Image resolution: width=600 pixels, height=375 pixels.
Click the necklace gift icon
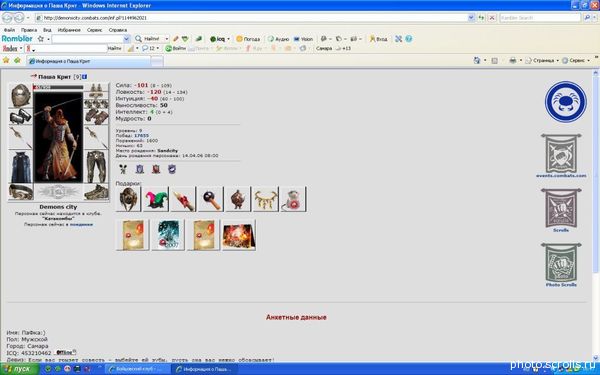pos(265,199)
